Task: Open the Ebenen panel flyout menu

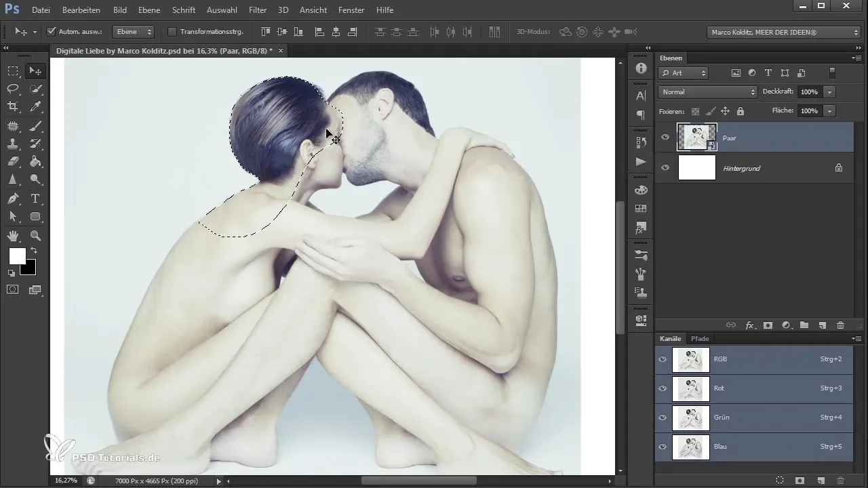Action: (856, 58)
